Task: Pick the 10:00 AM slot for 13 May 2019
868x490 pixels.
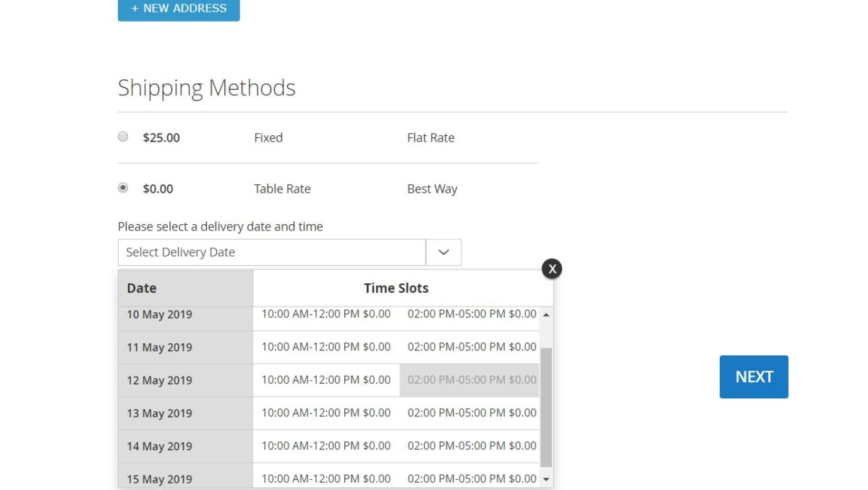Action: (x=325, y=413)
